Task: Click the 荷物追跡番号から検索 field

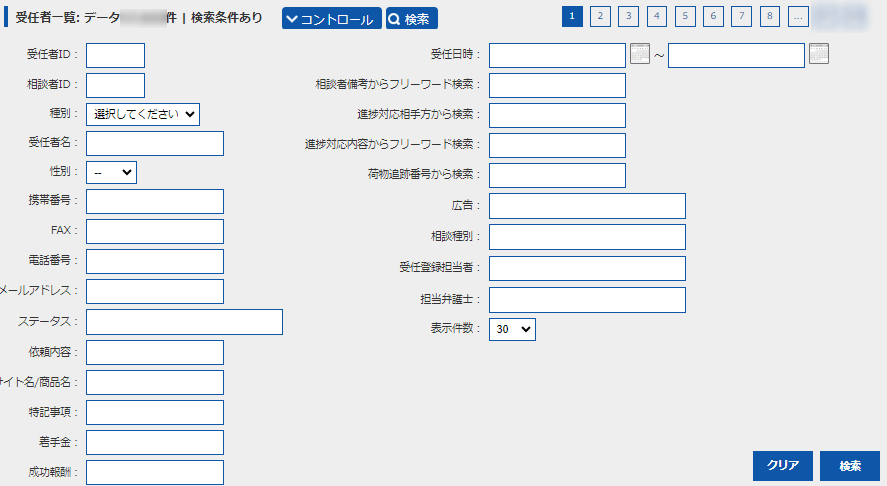Action: point(557,175)
